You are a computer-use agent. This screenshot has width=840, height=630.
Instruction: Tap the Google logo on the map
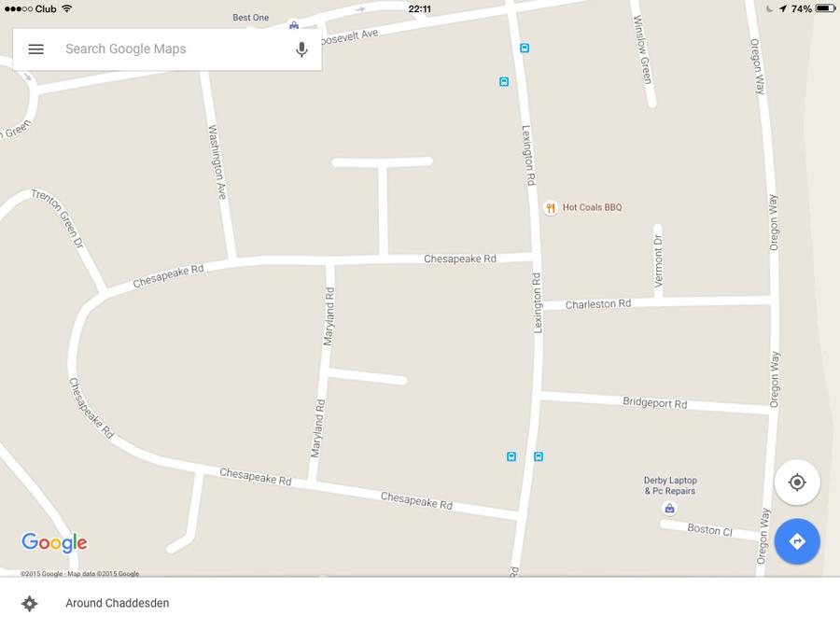(x=54, y=542)
